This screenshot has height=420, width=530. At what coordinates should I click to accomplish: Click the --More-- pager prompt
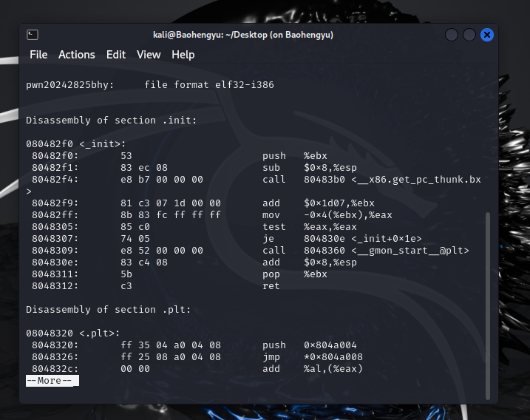pyautogui.click(x=52, y=381)
